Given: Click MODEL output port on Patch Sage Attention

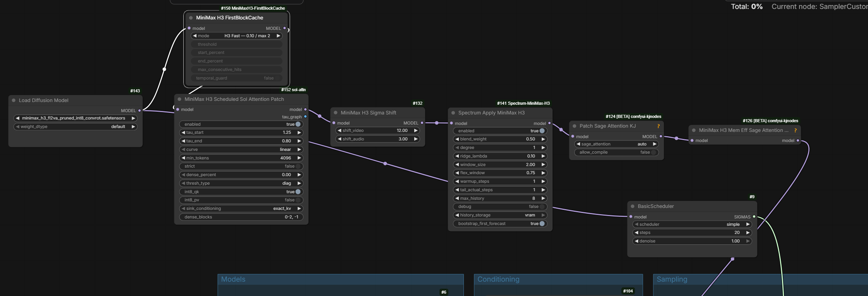Looking at the screenshot, I should tap(661, 137).
